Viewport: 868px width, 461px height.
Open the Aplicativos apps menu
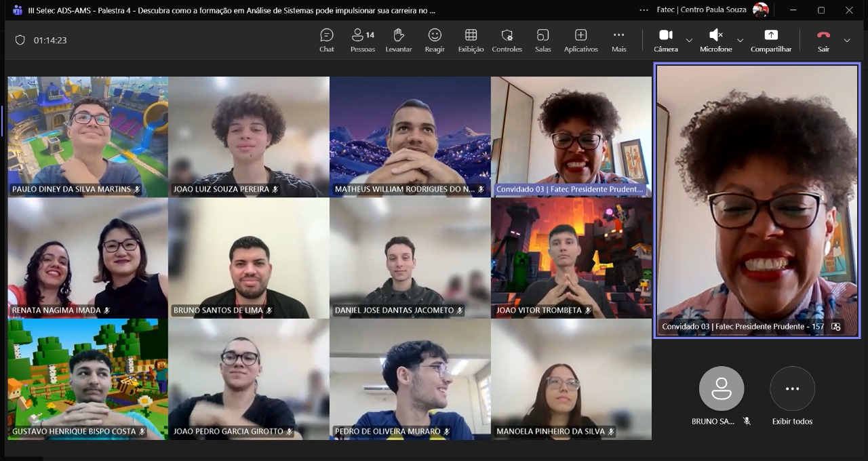580,40
